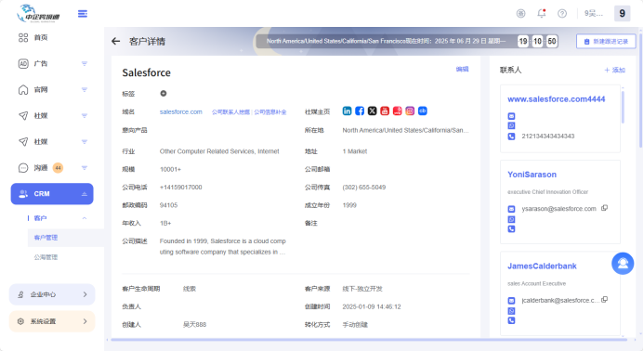
Task: Click the email icon on JamesCalderbank card
Action: click(511, 301)
